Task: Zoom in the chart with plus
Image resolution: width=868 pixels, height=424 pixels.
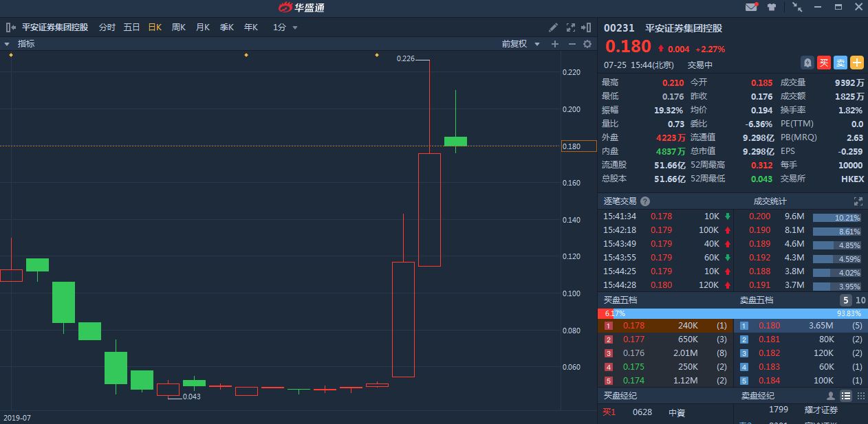Action: click(555, 44)
